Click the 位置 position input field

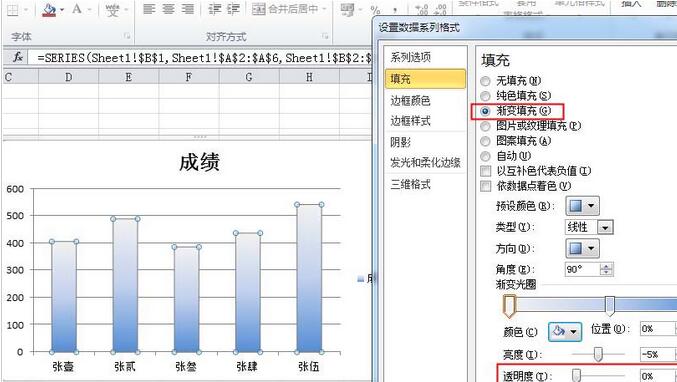click(657, 329)
